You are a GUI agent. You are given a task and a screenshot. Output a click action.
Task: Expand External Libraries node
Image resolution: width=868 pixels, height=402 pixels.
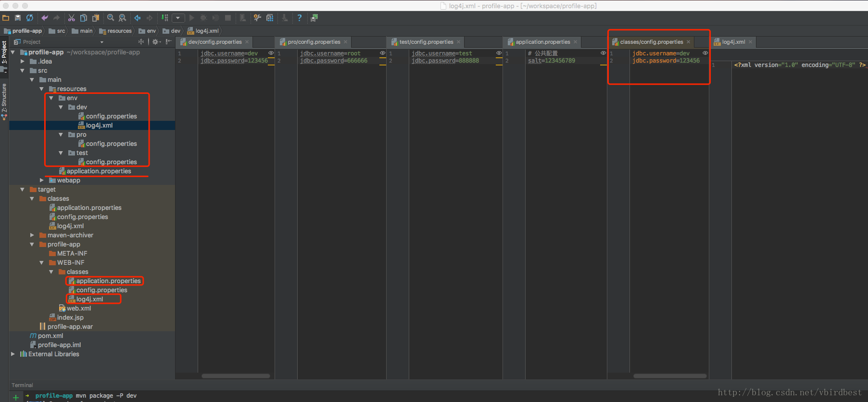coord(13,354)
